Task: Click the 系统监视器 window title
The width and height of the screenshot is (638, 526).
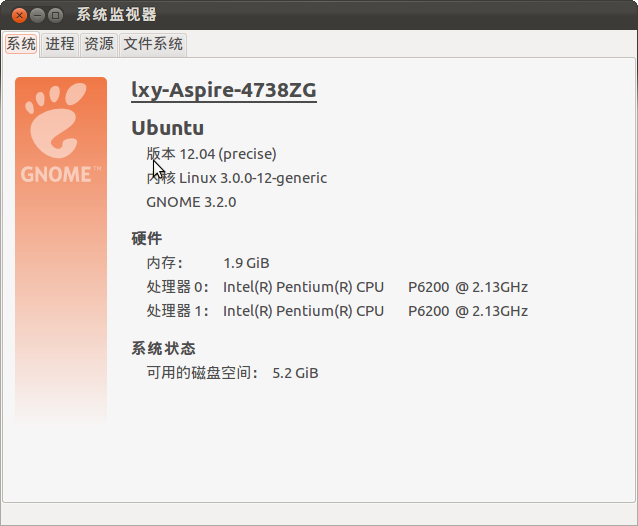Action: (x=116, y=15)
